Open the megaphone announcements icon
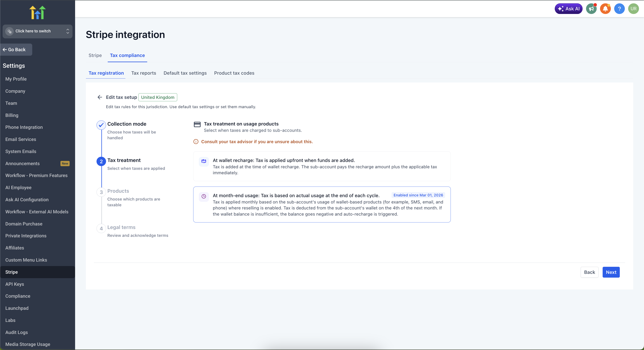 click(x=591, y=9)
